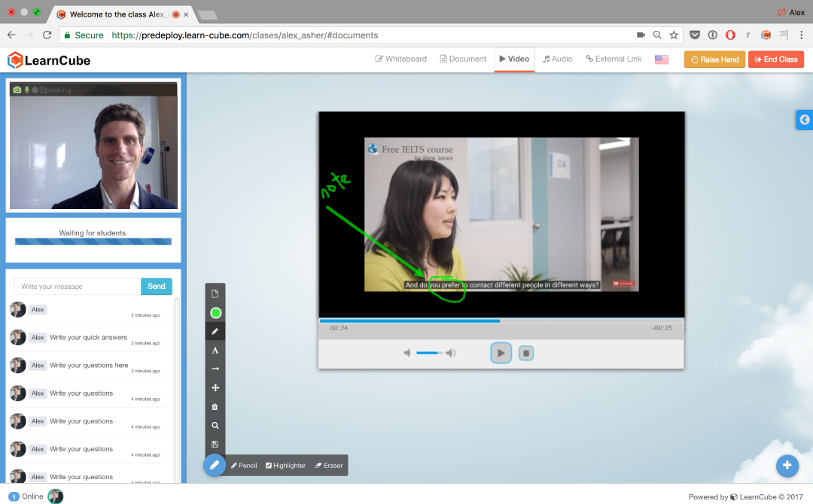813x504 pixels.
Task: Create a new blank whiteboard page
Action: coord(215,294)
